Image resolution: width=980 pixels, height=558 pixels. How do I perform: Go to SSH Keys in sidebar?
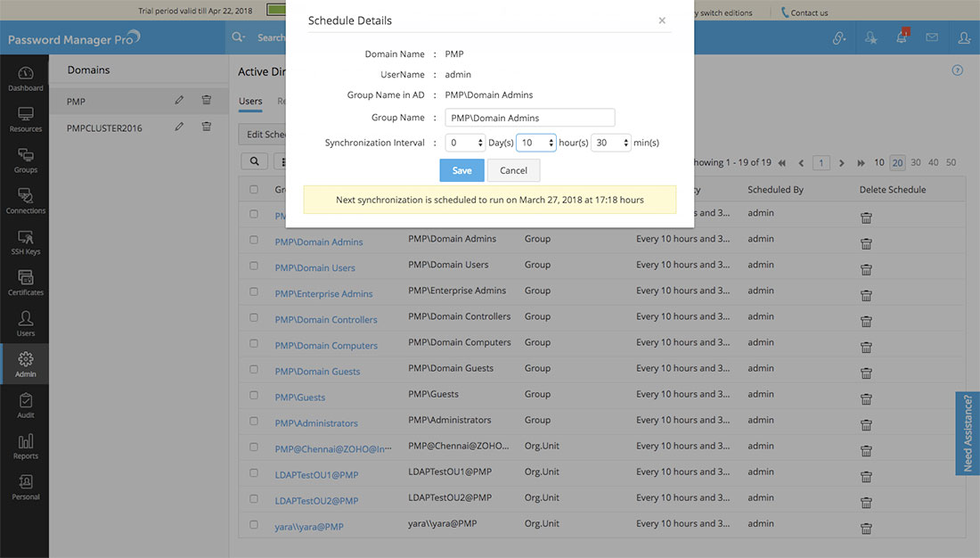point(25,242)
